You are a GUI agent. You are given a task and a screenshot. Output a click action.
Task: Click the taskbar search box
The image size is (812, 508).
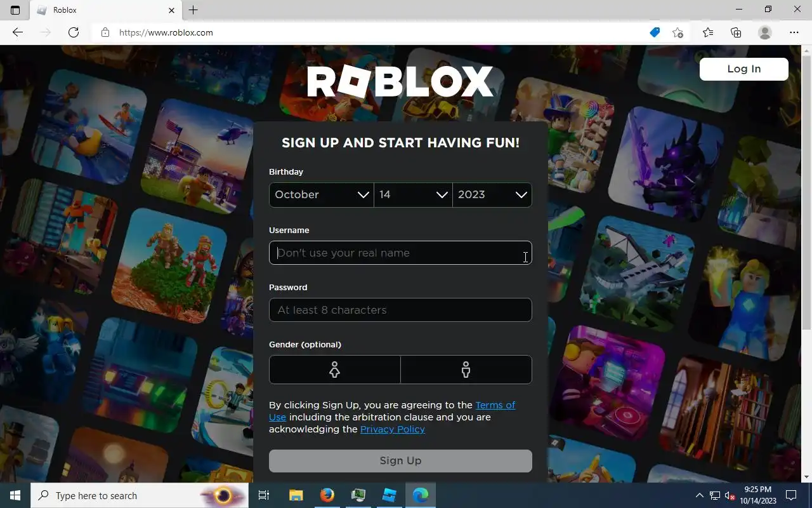[x=140, y=495]
